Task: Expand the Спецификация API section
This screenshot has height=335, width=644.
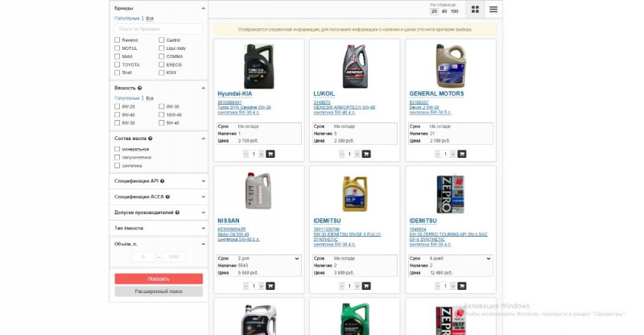Action: [x=204, y=181]
